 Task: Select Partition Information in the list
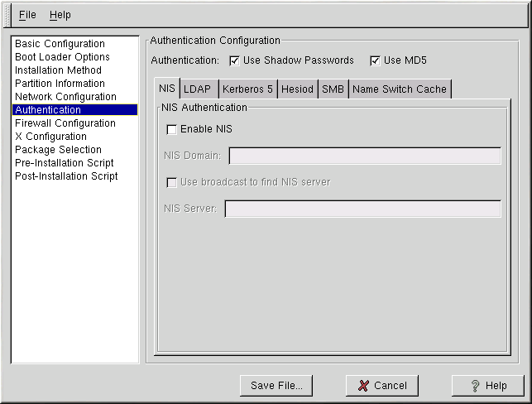(60, 84)
